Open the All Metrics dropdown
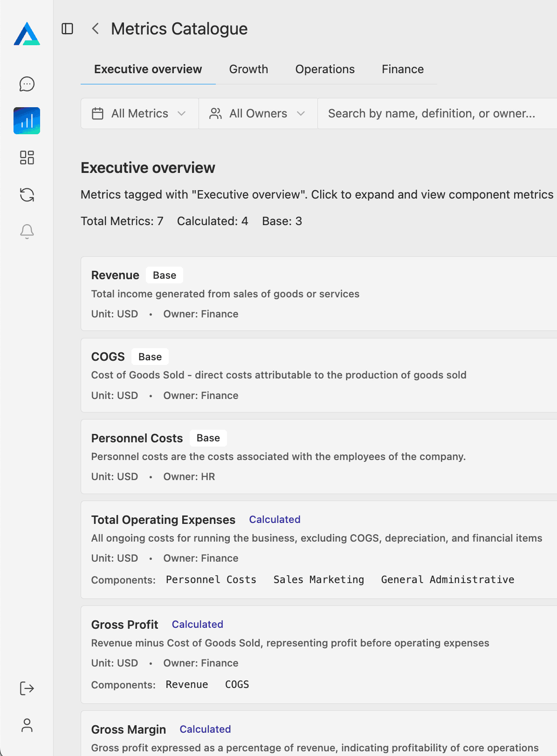557x756 pixels. point(139,113)
